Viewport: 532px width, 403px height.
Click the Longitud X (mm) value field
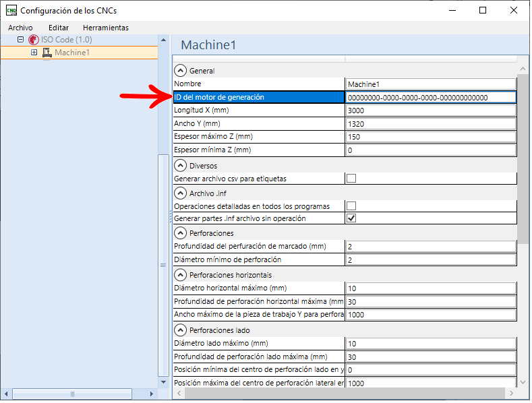point(431,111)
